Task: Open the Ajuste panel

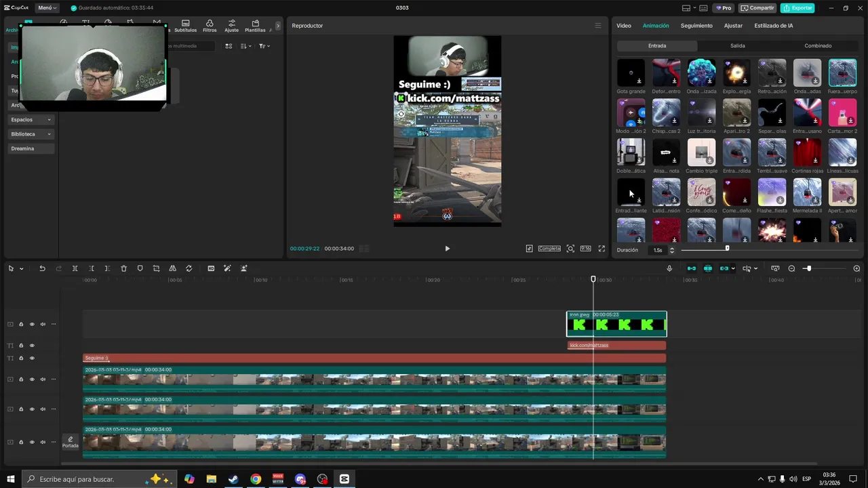Action: pos(232,26)
